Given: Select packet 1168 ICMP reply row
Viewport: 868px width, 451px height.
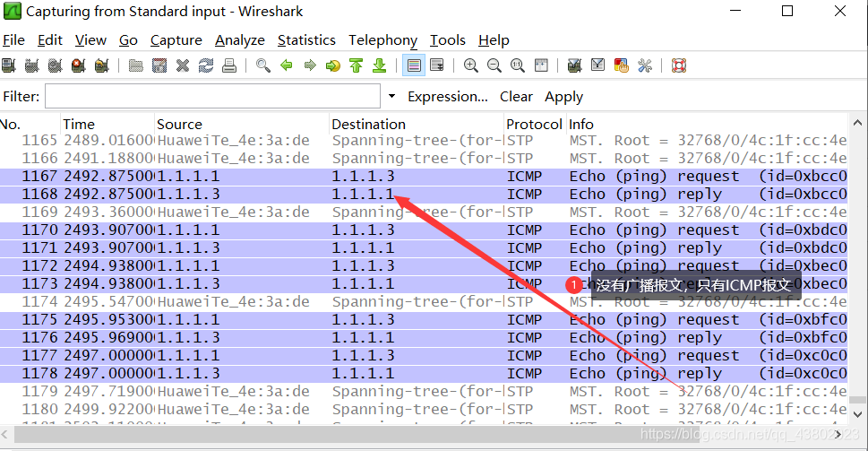Looking at the screenshot, I should [x=424, y=195].
